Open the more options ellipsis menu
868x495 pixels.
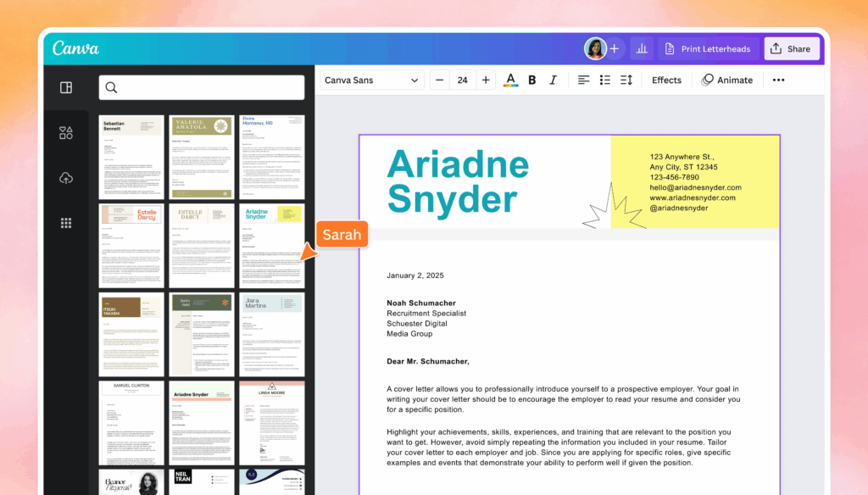point(778,81)
